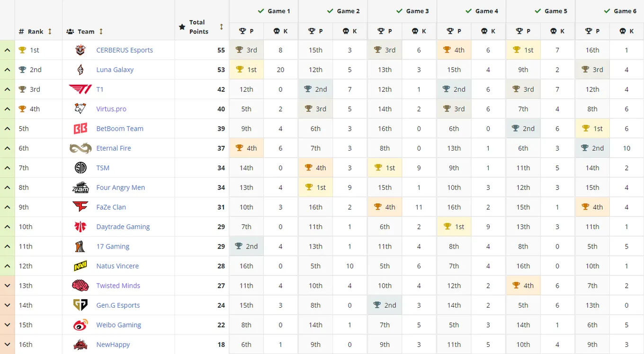
Task: Toggle the chevron on the FaZe Clan row
Action: pos(8,207)
